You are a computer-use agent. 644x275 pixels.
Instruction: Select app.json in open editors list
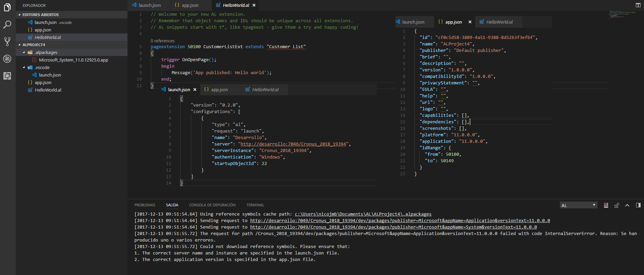(x=71, y=30)
